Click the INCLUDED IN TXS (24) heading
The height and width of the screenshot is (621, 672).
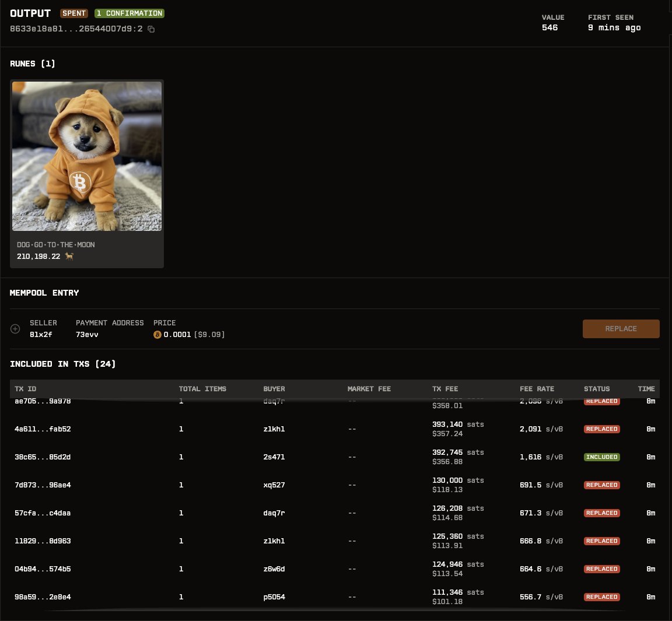(62, 364)
